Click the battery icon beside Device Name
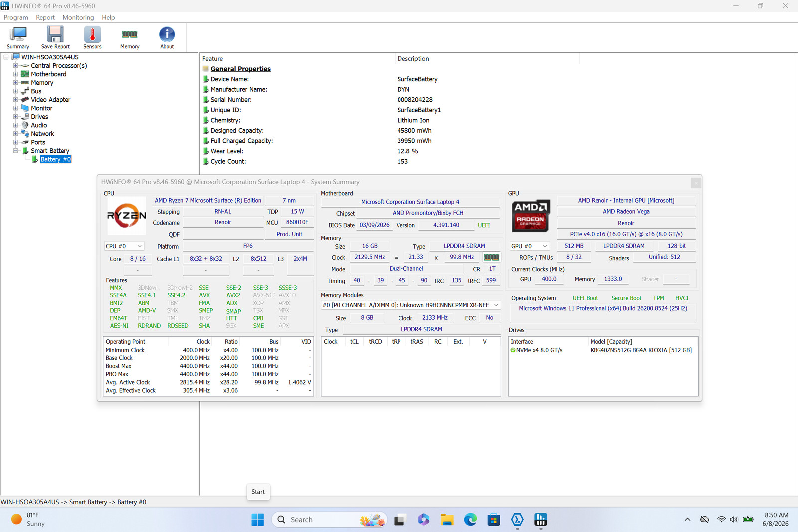Viewport: 798px width, 532px height. pos(206,79)
